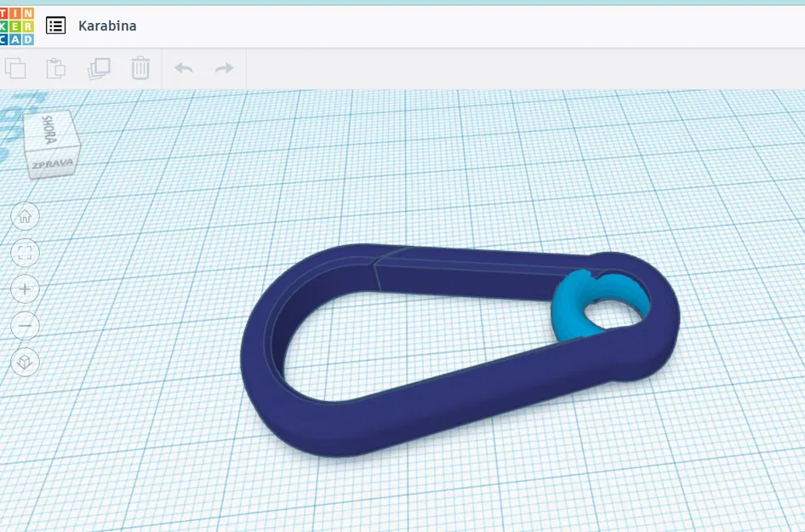The width and height of the screenshot is (805, 532).
Task: Select the Duplicate icon
Action: pos(100,68)
